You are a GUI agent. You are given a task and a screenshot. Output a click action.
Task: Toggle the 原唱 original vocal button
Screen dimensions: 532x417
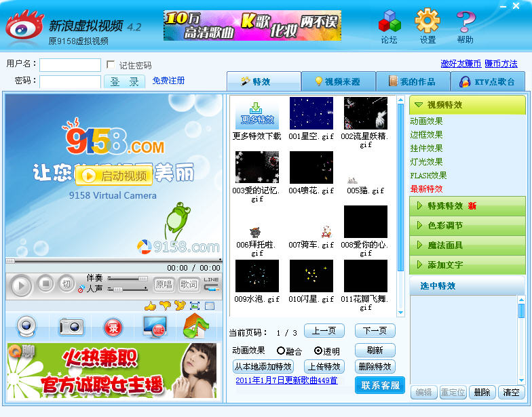tap(164, 284)
